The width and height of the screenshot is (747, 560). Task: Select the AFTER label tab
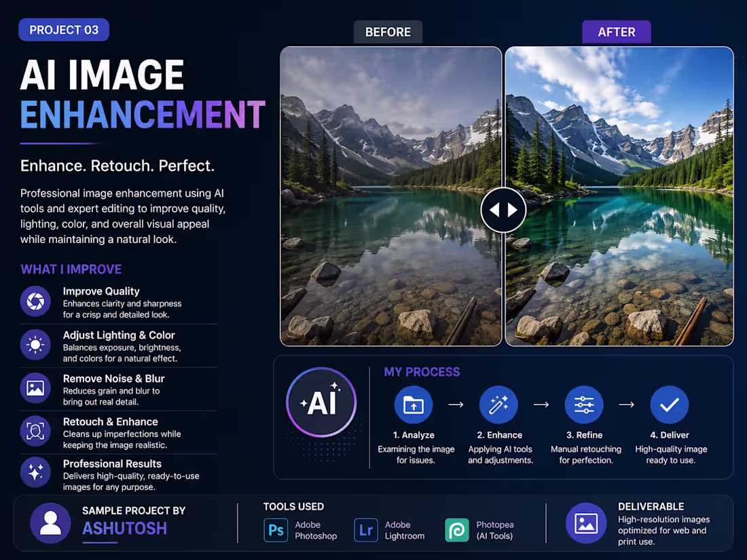point(617,32)
